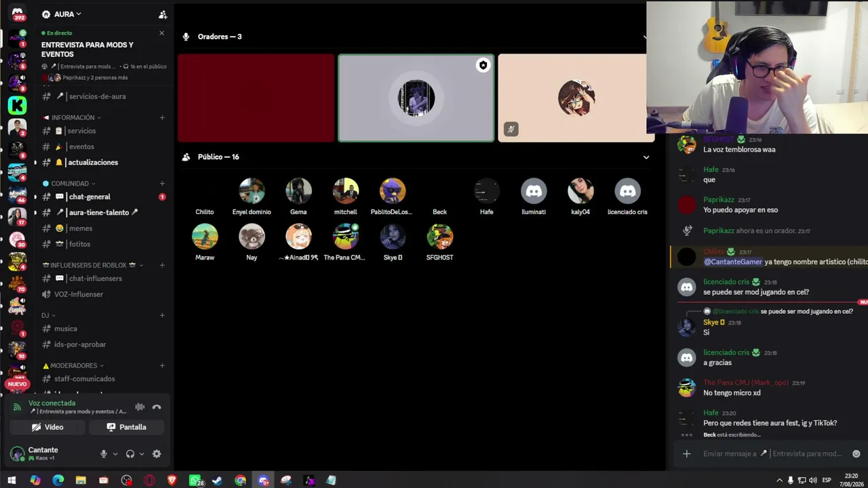Click audience member kaly04's avatar
The width and height of the screenshot is (868, 488).
pyautogui.click(x=580, y=191)
